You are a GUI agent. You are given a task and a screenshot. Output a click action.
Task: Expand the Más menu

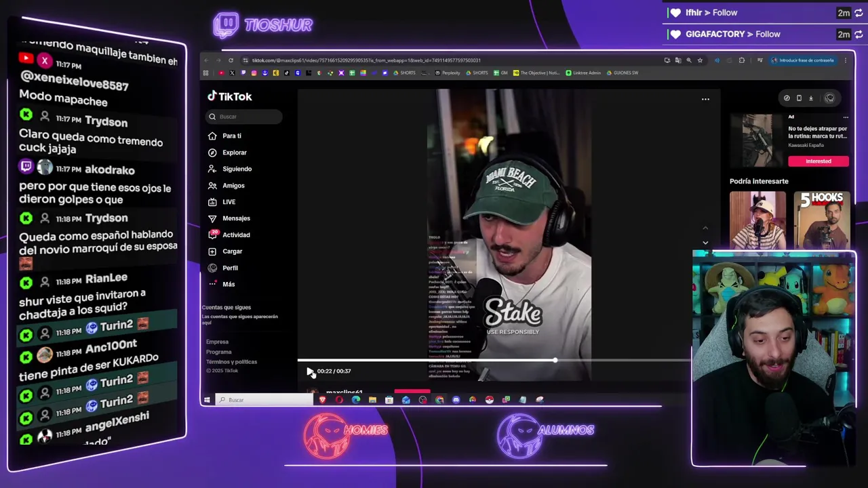[229, 284]
